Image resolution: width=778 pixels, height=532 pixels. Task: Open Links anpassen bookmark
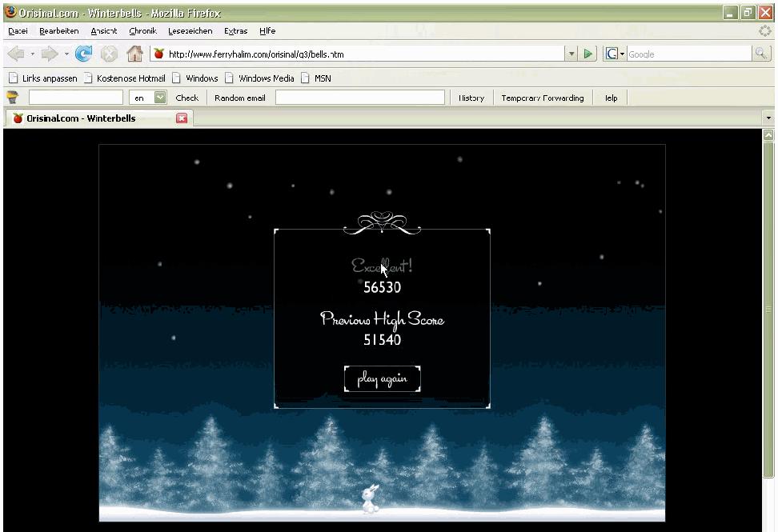[43, 78]
